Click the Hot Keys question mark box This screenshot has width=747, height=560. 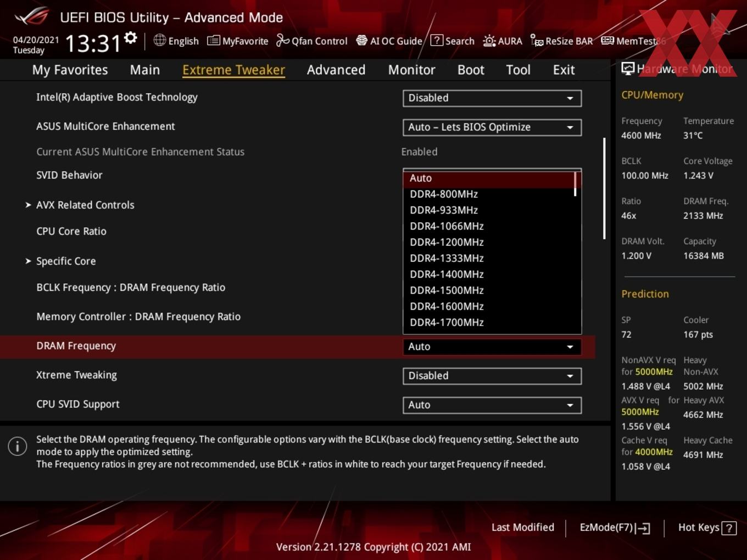click(x=729, y=528)
